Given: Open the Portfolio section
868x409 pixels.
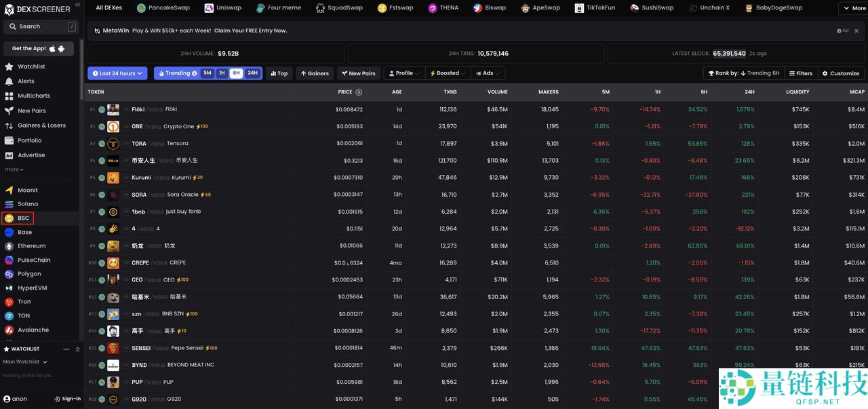Looking at the screenshot, I should 31,140.
